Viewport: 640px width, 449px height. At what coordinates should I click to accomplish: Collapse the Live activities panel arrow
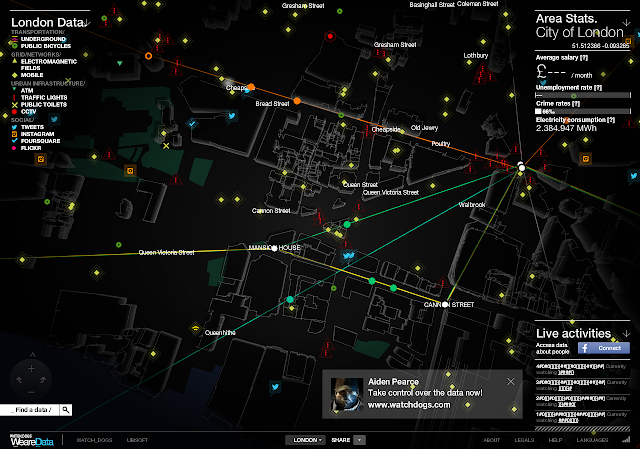pyautogui.click(x=626, y=333)
